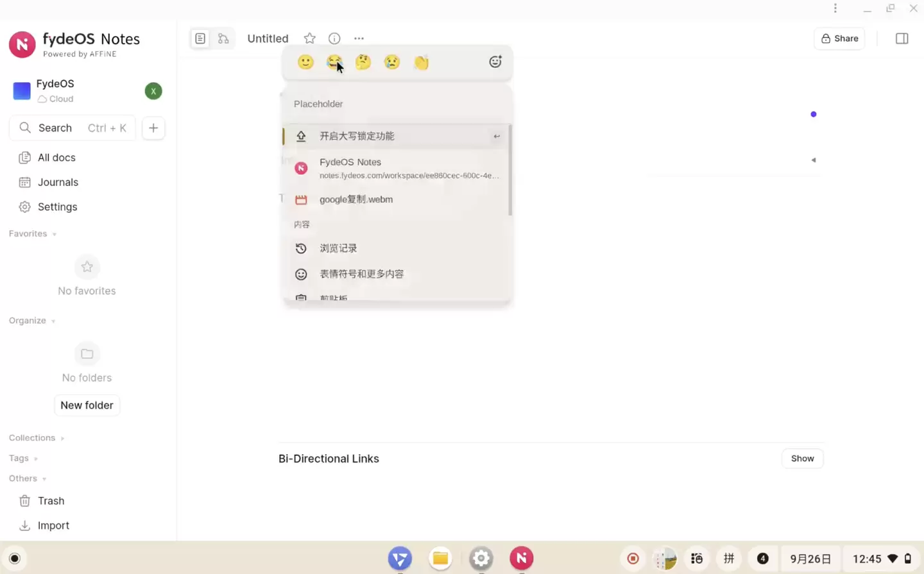The image size is (924, 574).
Task: Switch to the Journals section
Action: pos(58,182)
